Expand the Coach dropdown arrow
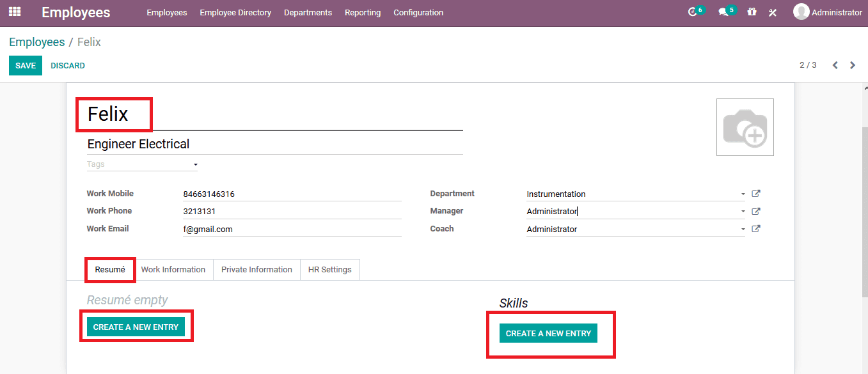The width and height of the screenshot is (868, 374). coord(743,230)
